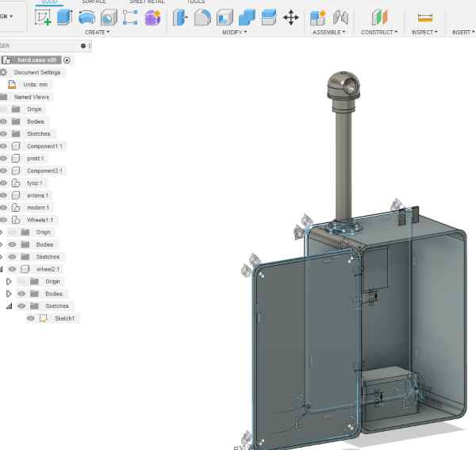This screenshot has height=450, width=476.
Task: Select the Fillet tool
Action: click(202, 17)
